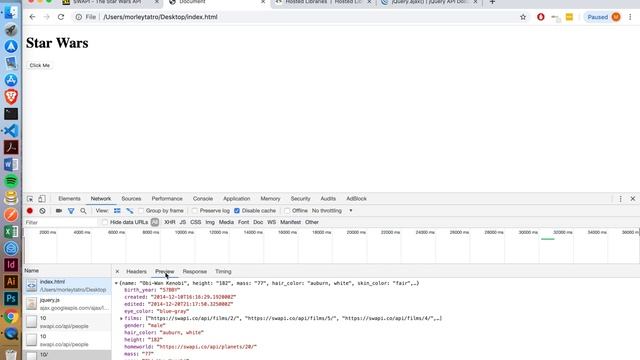Filter requests by CSS
This screenshot has height=360, width=640.
pos(196,222)
